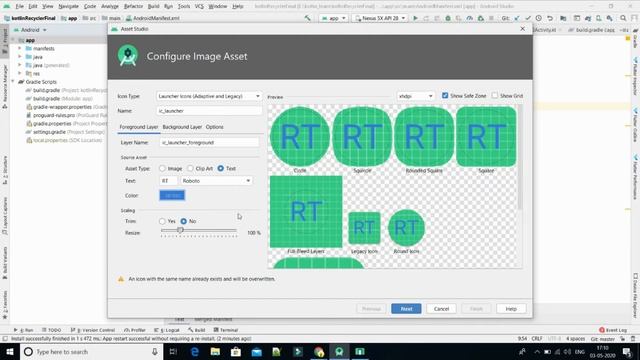640x360 pixels.
Task: Open the Version Control tool window
Action: [x=93, y=330]
